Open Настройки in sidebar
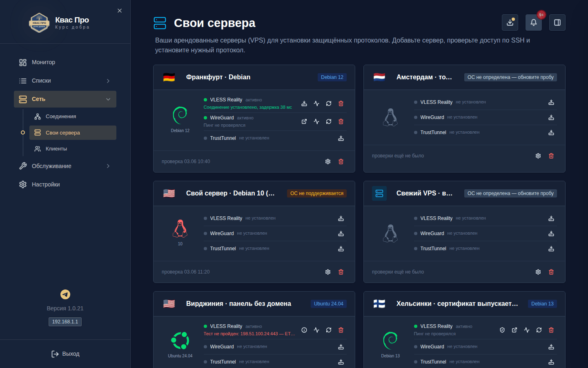 tap(65, 184)
